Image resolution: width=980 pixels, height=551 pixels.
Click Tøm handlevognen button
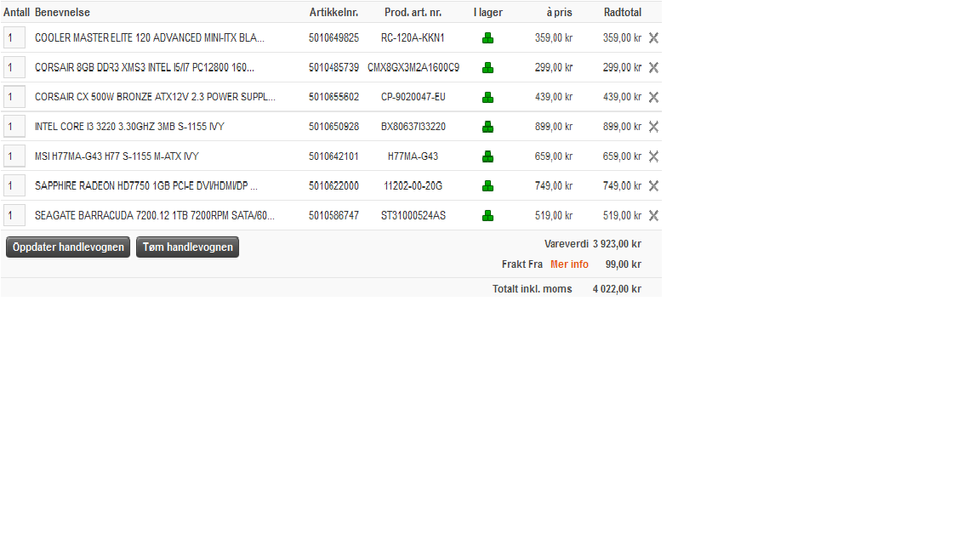point(187,247)
